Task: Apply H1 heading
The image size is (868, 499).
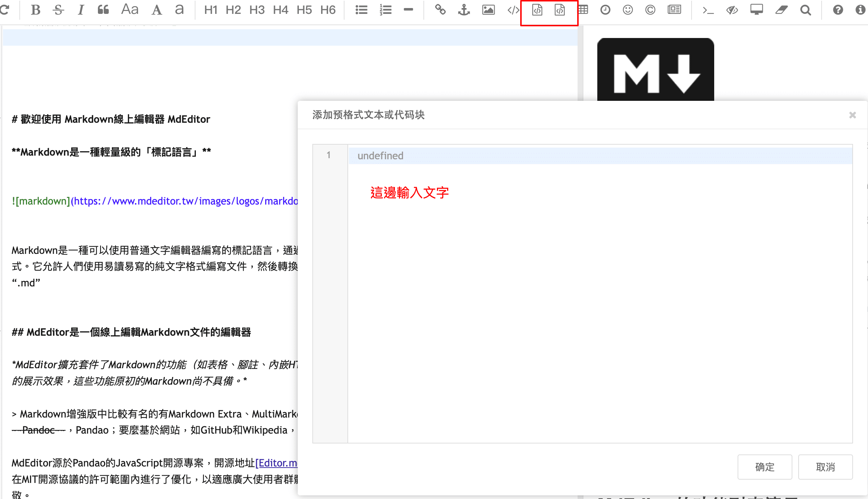Action: point(211,10)
